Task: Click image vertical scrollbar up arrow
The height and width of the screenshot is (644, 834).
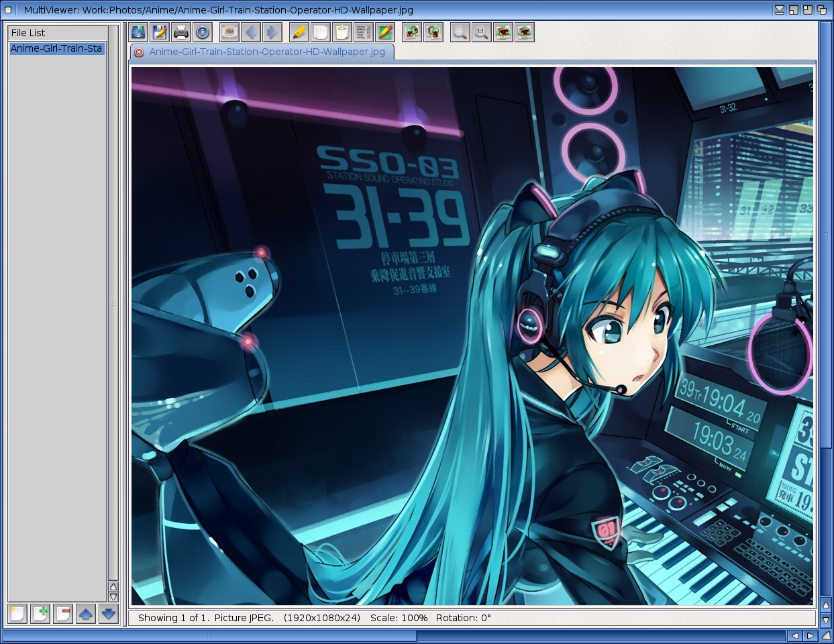Action: [826, 605]
